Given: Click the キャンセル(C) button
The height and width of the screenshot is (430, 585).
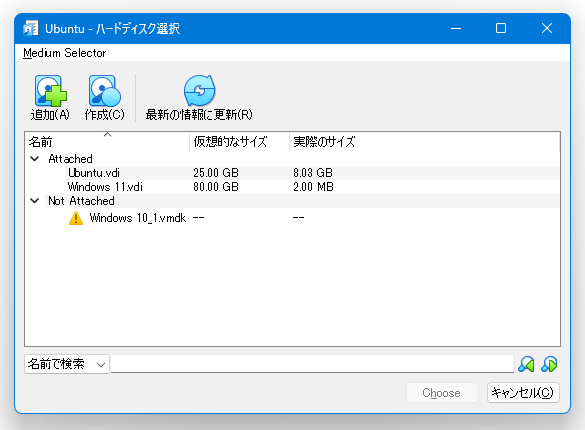Looking at the screenshot, I should (x=523, y=393).
